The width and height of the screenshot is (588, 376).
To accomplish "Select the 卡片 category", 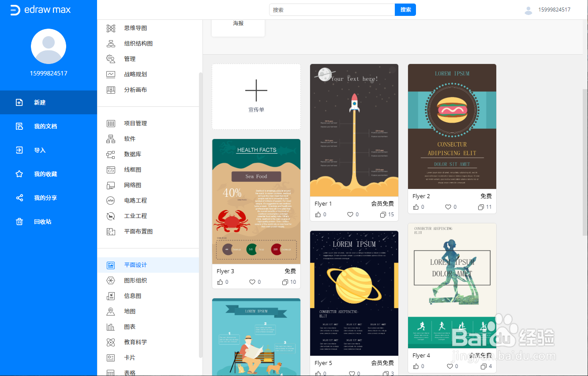I will [x=148, y=357].
